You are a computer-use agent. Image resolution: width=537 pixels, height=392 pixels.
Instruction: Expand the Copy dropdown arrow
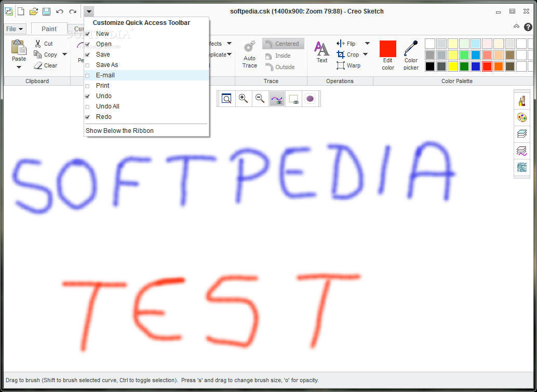[x=64, y=55]
